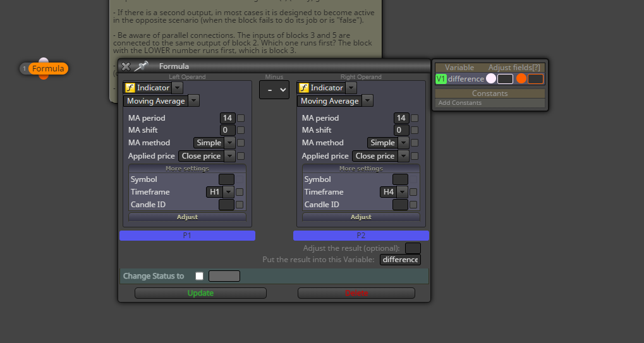Image resolution: width=644 pixels, height=343 pixels.
Task: Click the left operand function icon
Action: pos(130,88)
